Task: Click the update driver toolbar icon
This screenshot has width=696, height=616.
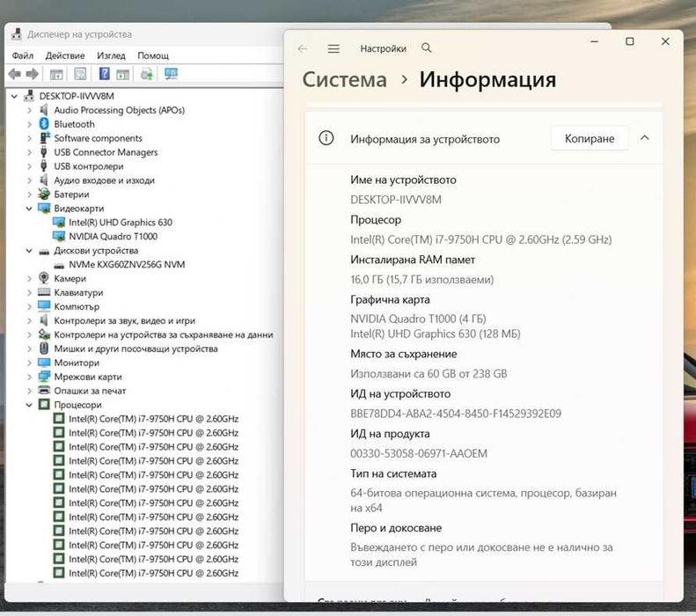Action: point(146,74)
